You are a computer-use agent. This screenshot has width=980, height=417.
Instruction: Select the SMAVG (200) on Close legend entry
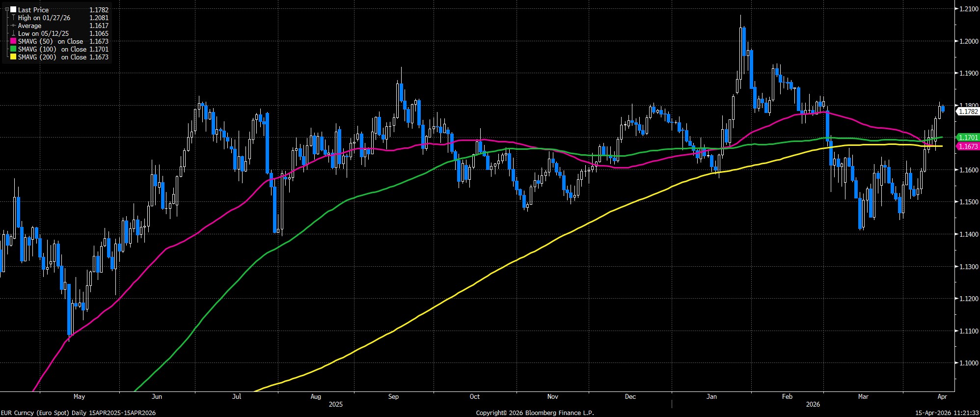52,57
